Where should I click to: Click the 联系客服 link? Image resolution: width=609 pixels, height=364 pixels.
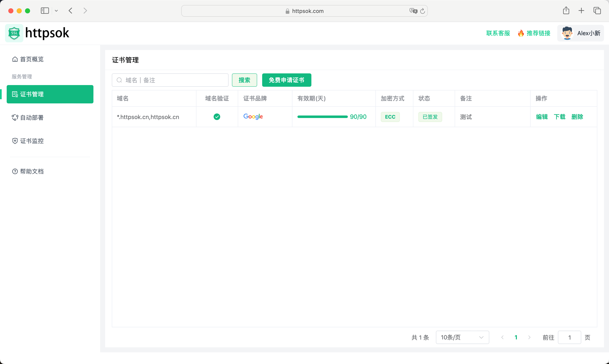coord(498,33)
